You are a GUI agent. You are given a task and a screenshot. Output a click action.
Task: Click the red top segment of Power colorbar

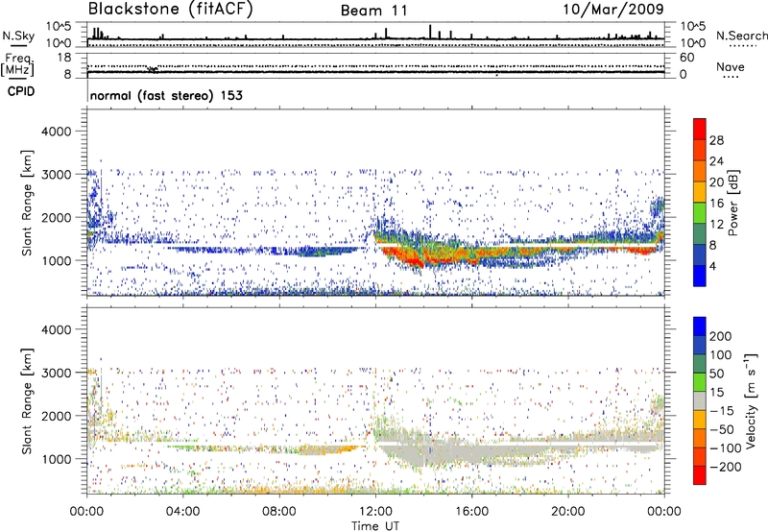point(700,129)
